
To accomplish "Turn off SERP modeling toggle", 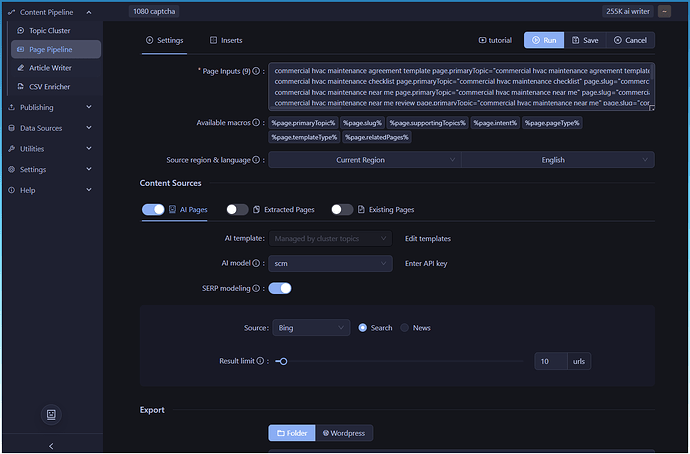I will [x=280, y=288].
